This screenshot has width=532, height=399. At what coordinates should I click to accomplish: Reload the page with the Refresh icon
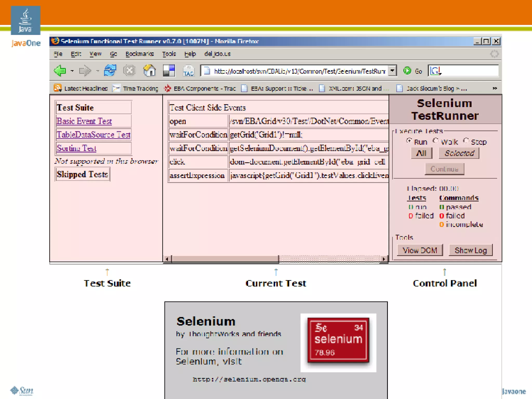click(x=110, y=70)
